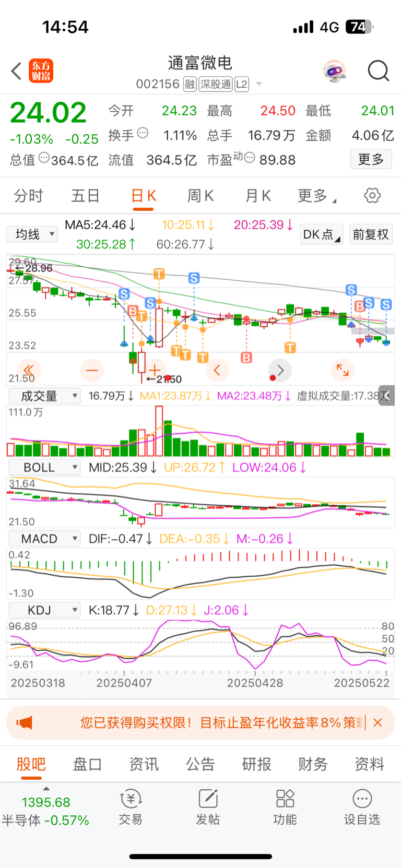Tap the K:18.77 KDJ value
The image size is (401, 868).
point(114,610)
